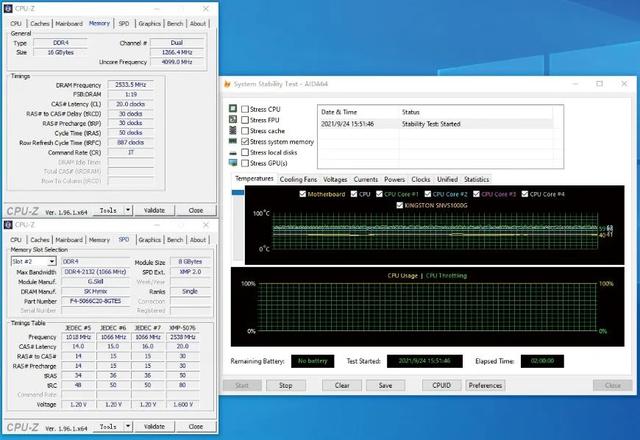Toggle the KINGSTON SNVS1000G checkbox
Viewport: 640px width, 440px height.
pyautogui.click(x=400, y=205)
